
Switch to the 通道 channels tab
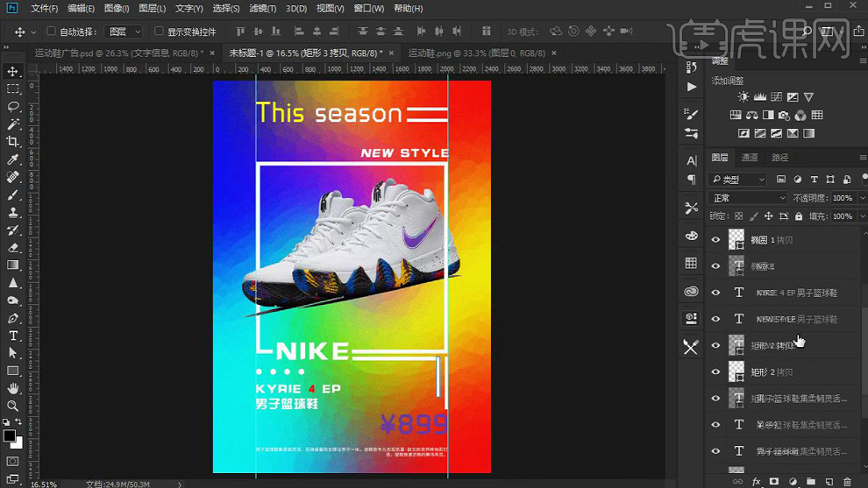750,158
